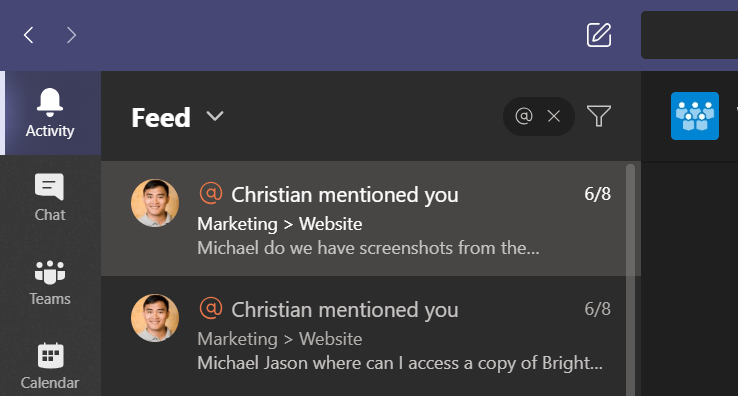Open the Chat icon in sidebar
738x396 pixels.
tap(49, 186)
